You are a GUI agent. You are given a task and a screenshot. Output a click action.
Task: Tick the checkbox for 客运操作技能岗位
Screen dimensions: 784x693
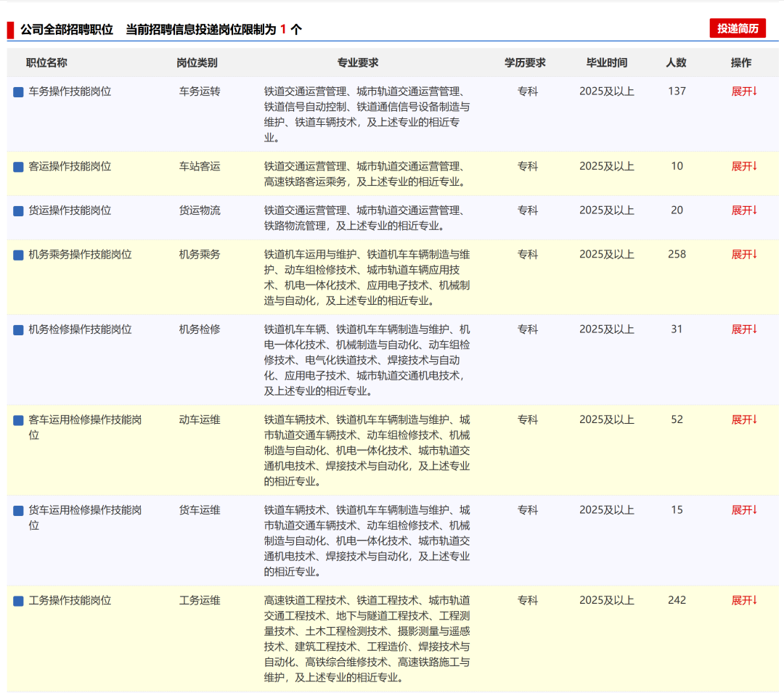click(18, 167)
